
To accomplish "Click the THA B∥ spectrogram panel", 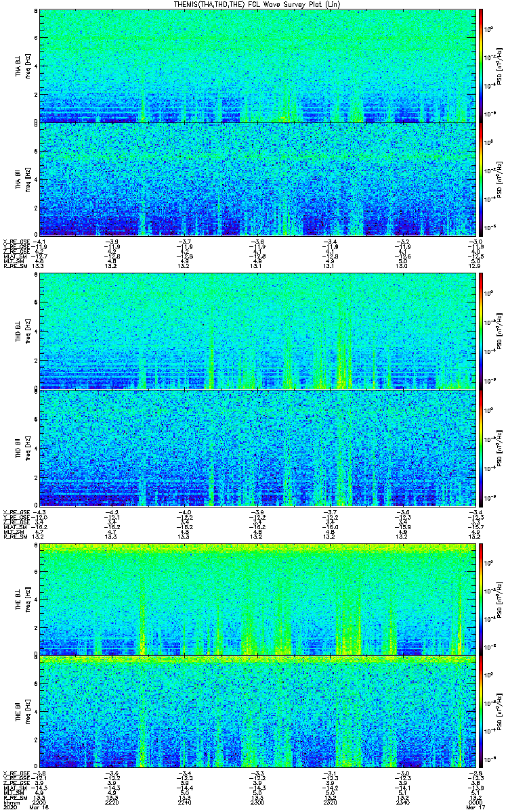I will tap(257, 179).
